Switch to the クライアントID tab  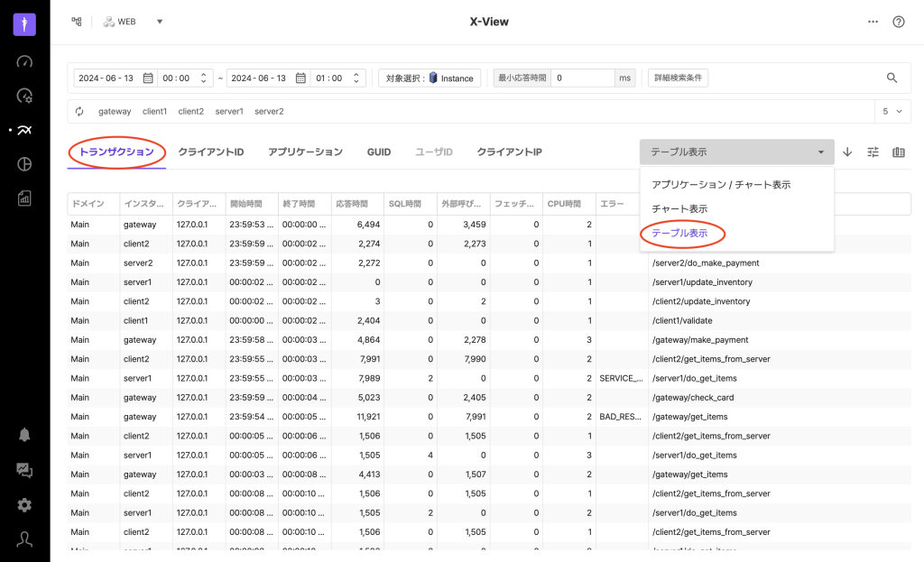pyautogui.click(x=211, y=152)
